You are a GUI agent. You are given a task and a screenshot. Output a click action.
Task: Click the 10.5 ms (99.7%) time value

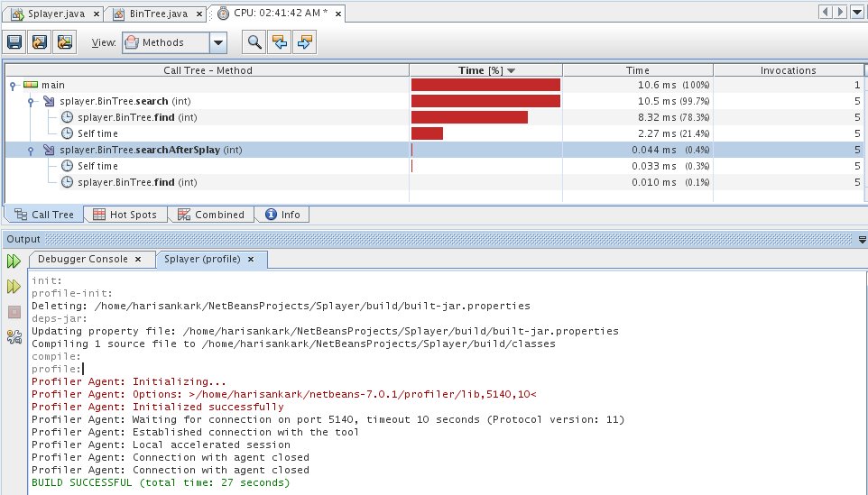click(673, 101)
